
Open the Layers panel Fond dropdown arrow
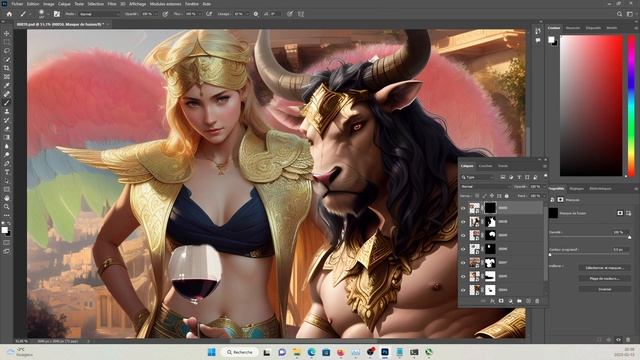(x=543, y=196)
